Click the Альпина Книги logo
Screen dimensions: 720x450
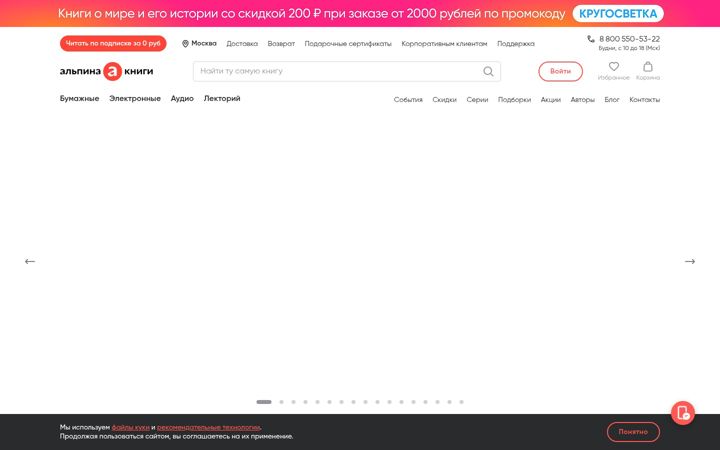click(x=107, y=71)
